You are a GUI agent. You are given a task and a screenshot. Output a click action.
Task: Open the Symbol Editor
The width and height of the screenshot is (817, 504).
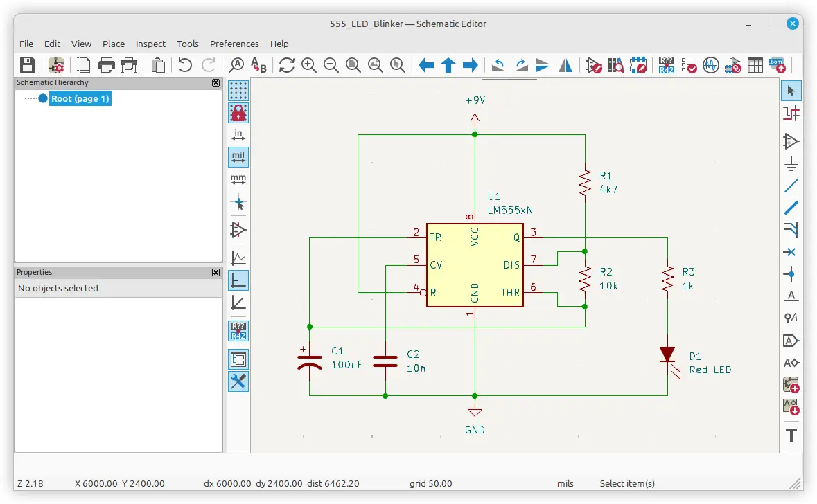(593, 65)
